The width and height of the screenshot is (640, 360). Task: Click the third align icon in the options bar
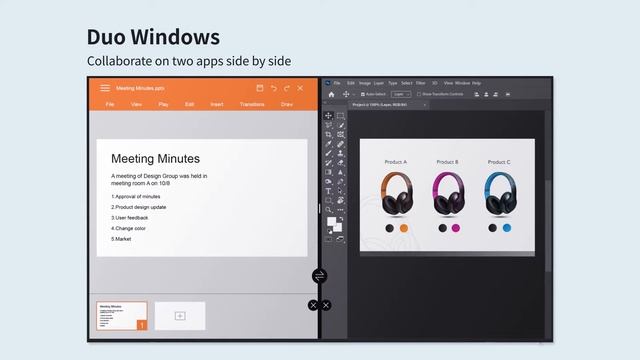496,94
